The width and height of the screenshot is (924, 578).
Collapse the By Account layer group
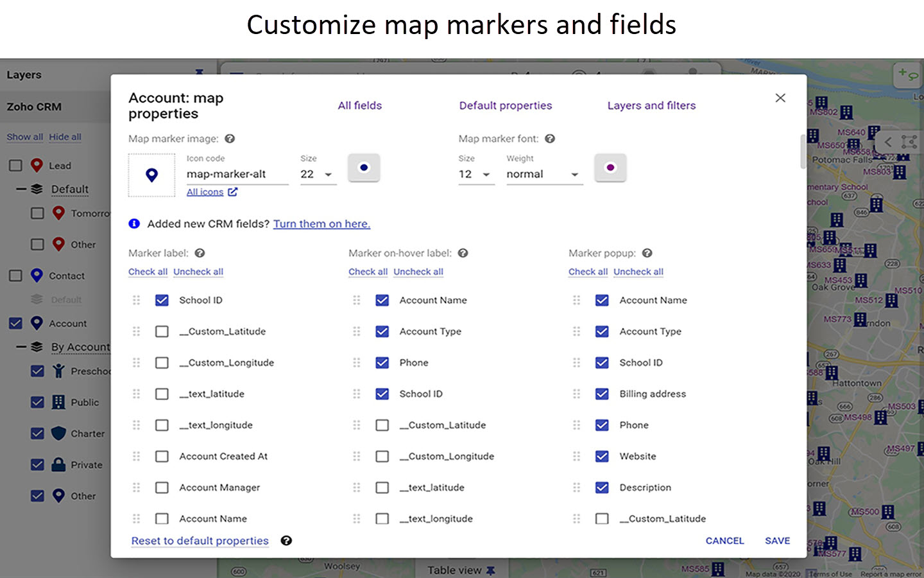point(22,347)
